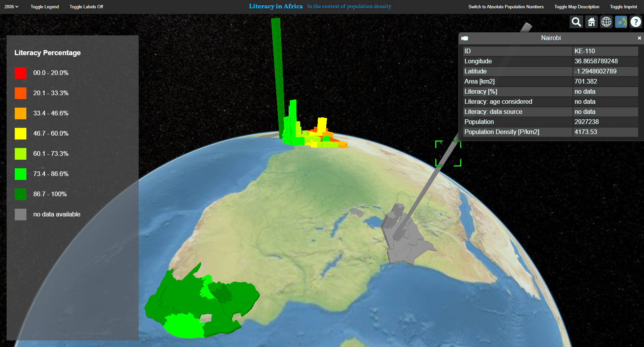Click the Literacy [%] row label
This screenshot has width=644, height=347.
pyautogui.click(x=481, y=91)
